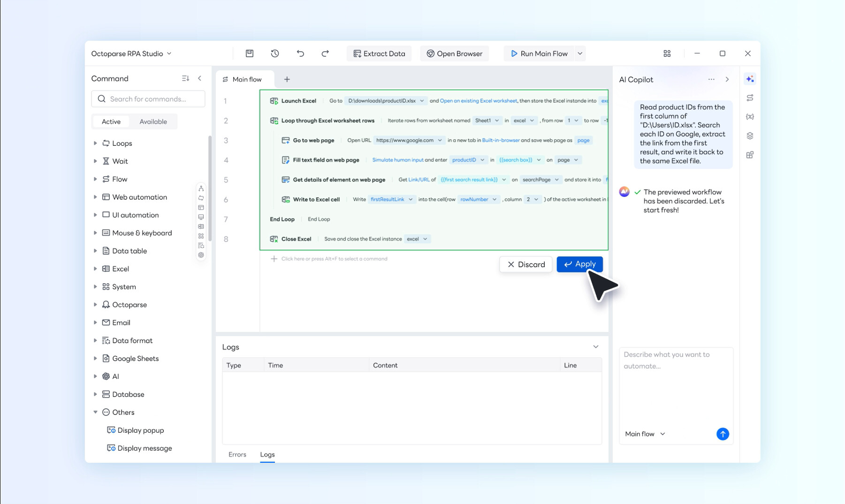Click the Search for commands field
Viewport: 845px width, 504px height.
[148, 99]
